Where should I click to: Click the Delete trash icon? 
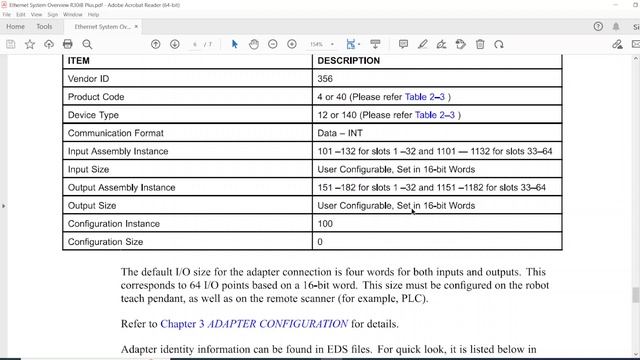pos(480,44)
